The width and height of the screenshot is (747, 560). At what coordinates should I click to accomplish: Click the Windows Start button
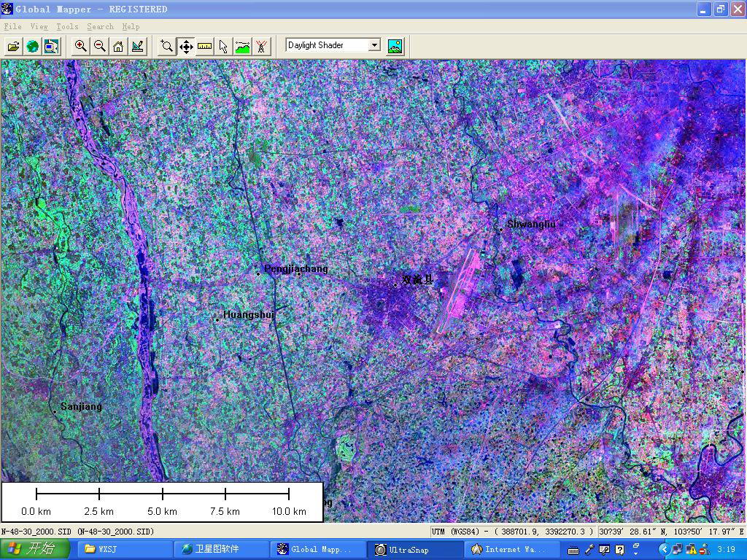point(35,549)
